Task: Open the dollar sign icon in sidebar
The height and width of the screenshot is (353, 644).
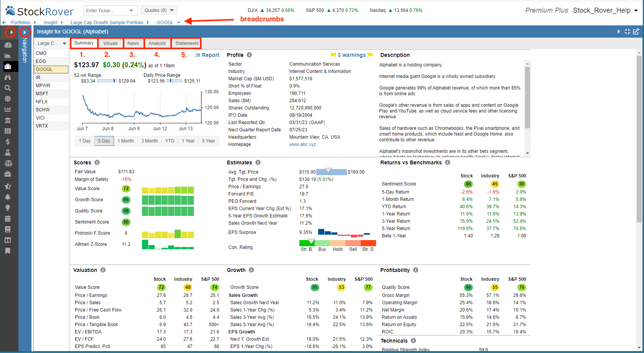Action: pyautogui.click(x=8, y=142)
